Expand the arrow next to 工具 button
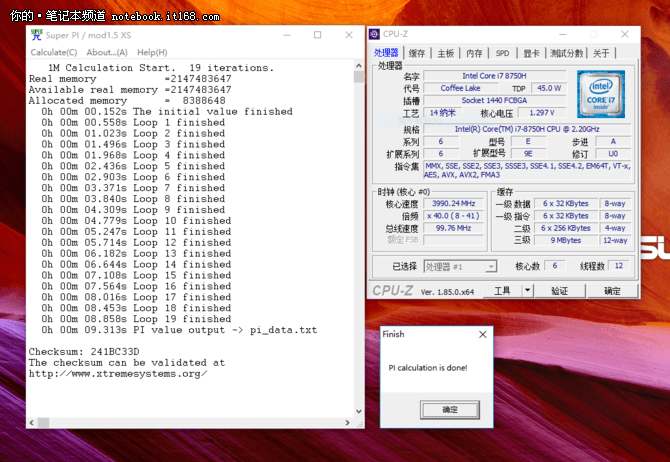 (528, 291)
